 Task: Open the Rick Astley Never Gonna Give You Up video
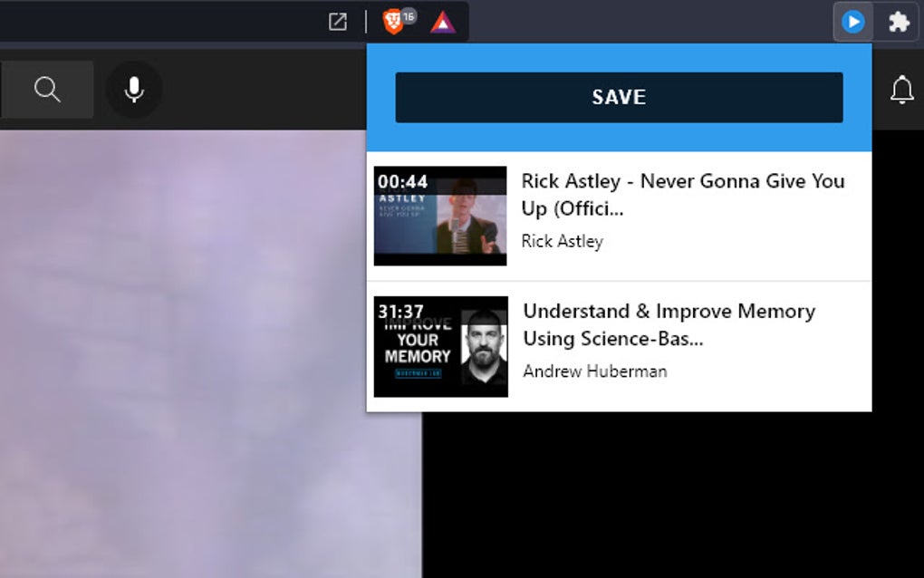(682, 192)
